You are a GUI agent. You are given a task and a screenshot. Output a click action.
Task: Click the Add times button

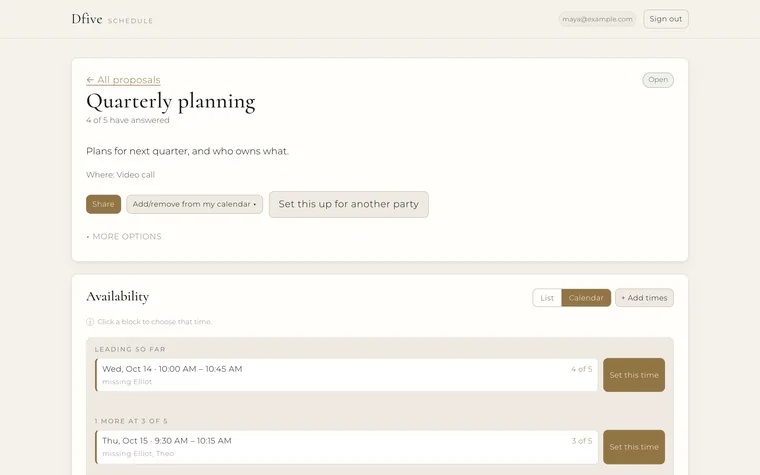(644, 298)
